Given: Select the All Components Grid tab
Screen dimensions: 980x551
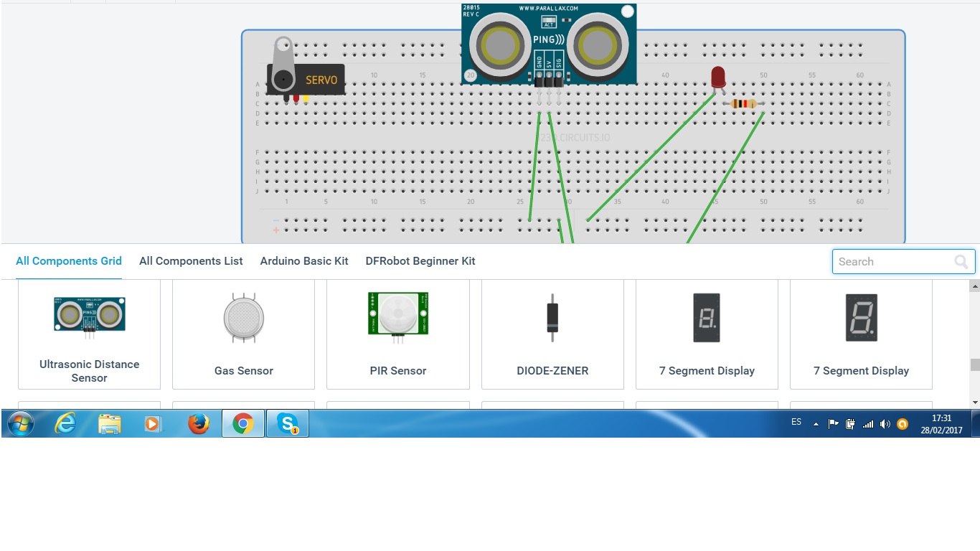Looking at the screenshot, I should 69,261.
